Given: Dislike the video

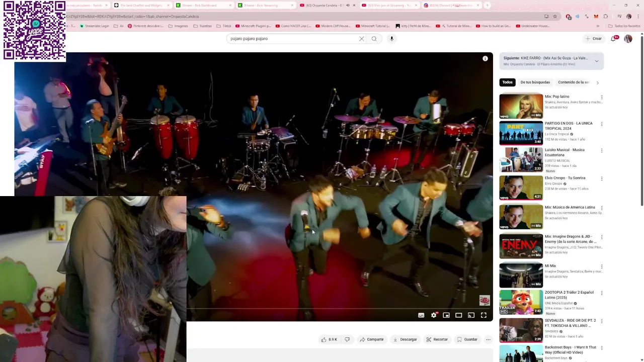Looking at the screenshot, I should pos(347,339).
